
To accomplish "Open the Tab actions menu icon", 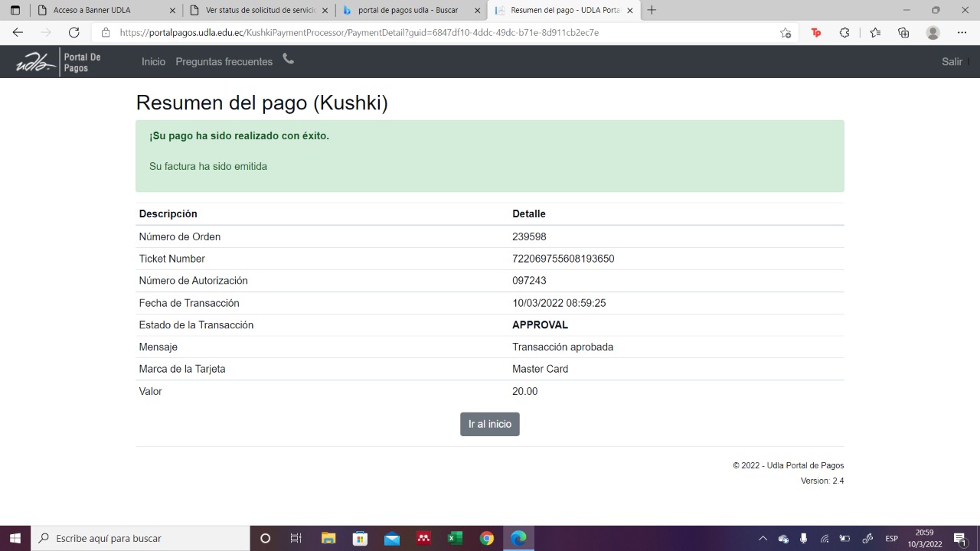I will click(x=15, y=10).
